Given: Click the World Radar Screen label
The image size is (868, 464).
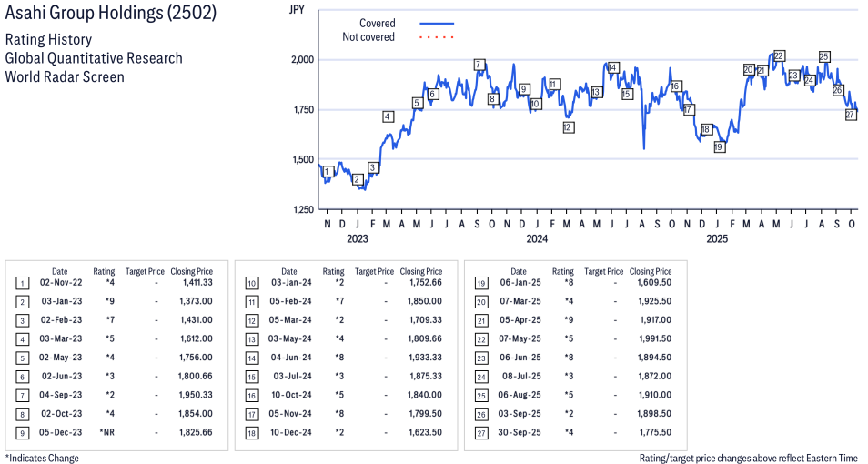Looking at the screenshot, I should tap(65, 76).
